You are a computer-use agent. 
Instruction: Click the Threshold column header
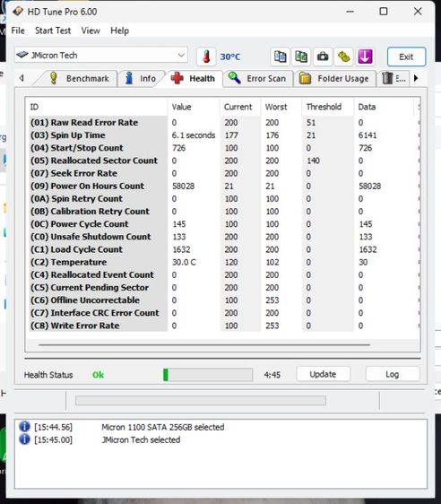(328, 107)
